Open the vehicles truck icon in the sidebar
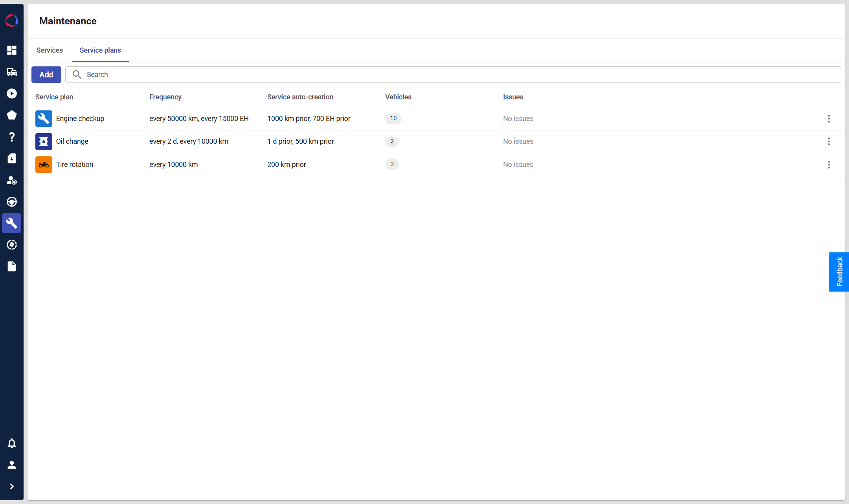 coord(12,72)
